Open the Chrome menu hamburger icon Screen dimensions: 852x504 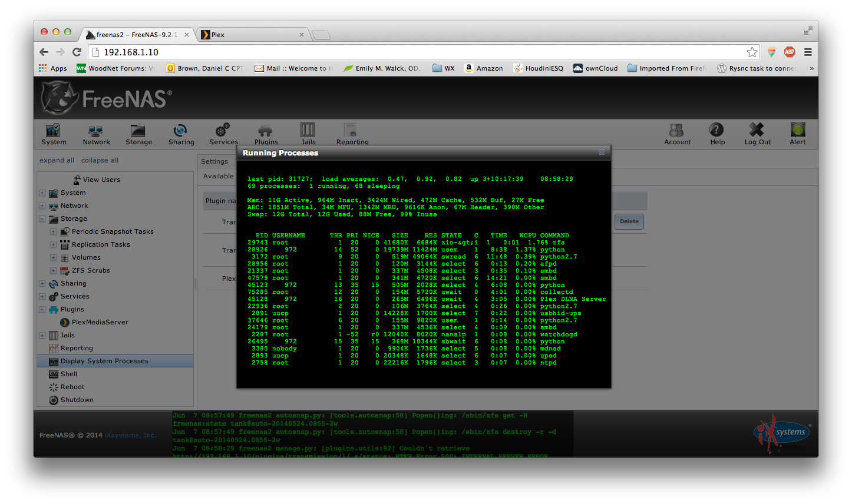coord(808,52)
